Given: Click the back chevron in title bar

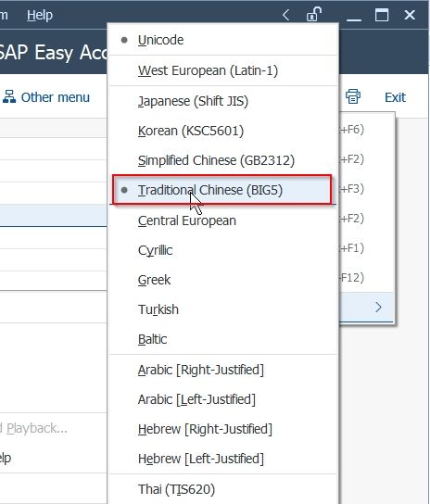Looking at the screenshot, I should pyautogui.click(x=285, y=15).
